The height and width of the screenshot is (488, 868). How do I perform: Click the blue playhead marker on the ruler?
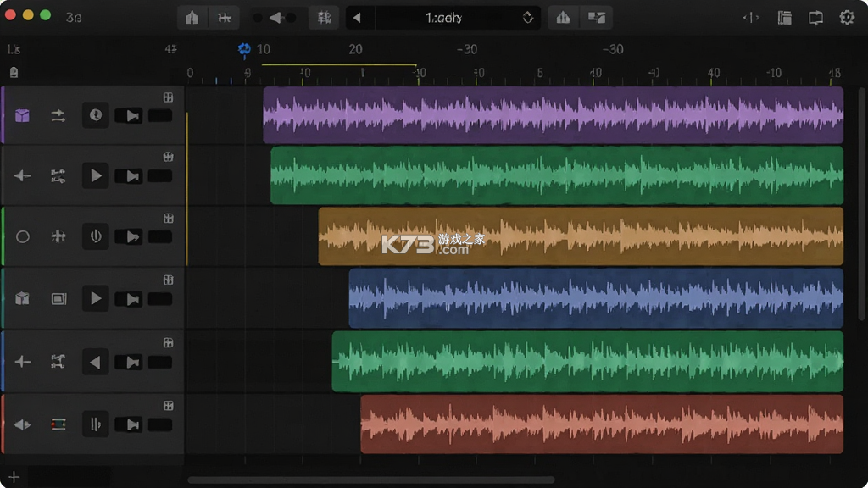coord(244,50)
